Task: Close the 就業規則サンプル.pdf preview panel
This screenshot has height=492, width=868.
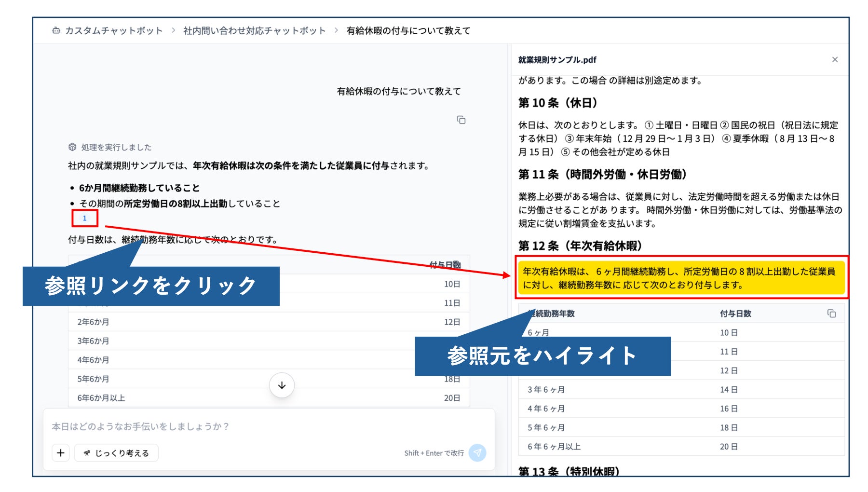Action: pos(835,59)
